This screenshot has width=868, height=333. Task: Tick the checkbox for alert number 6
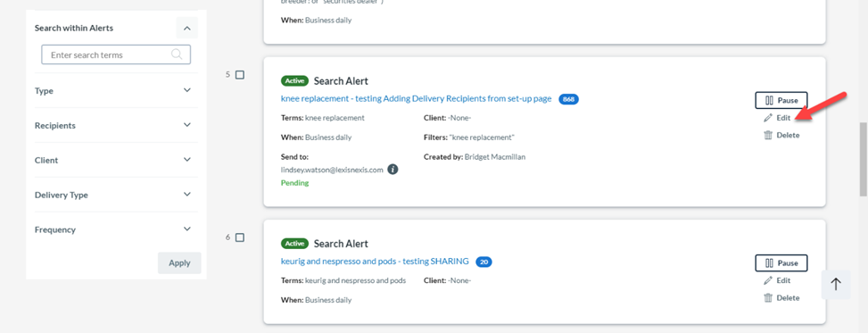[240, 237]
